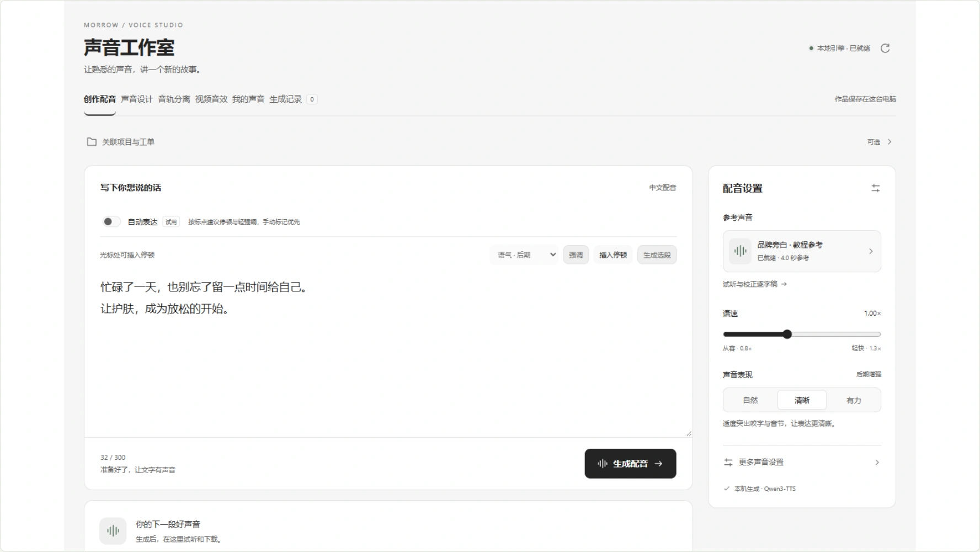Open the 生成记录 tab
Image resolution: width=980 pixels, height=552 pixels.
coord(293,99)
